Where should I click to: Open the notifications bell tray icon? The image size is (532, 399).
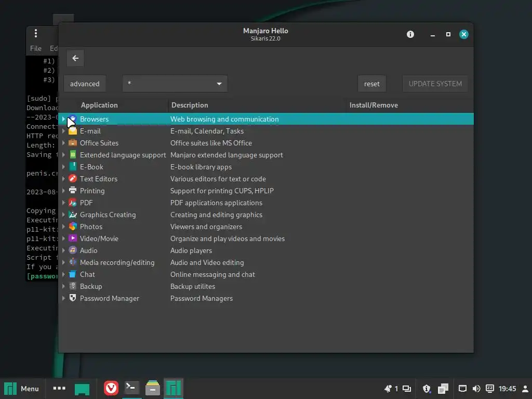[x=388, y=389]
